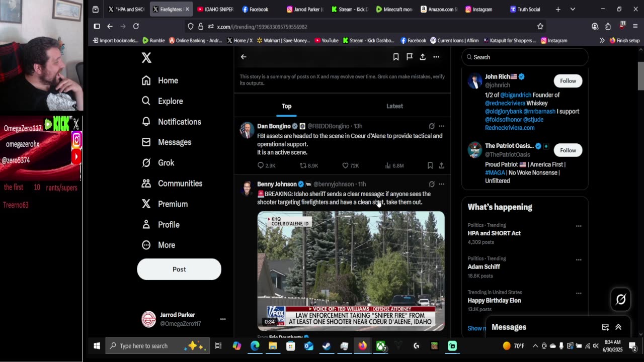
Task: Open Firefox extensions puzzle icon
Action: click(608, 27)
